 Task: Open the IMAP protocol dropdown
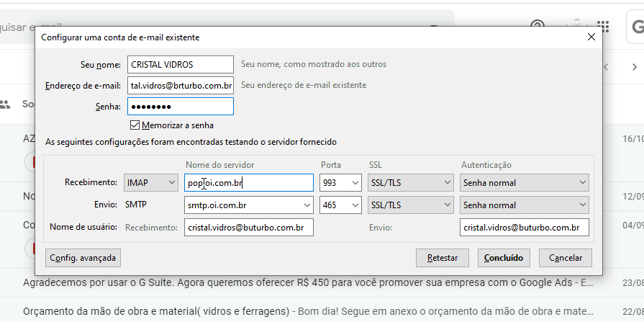pos(151,183)
